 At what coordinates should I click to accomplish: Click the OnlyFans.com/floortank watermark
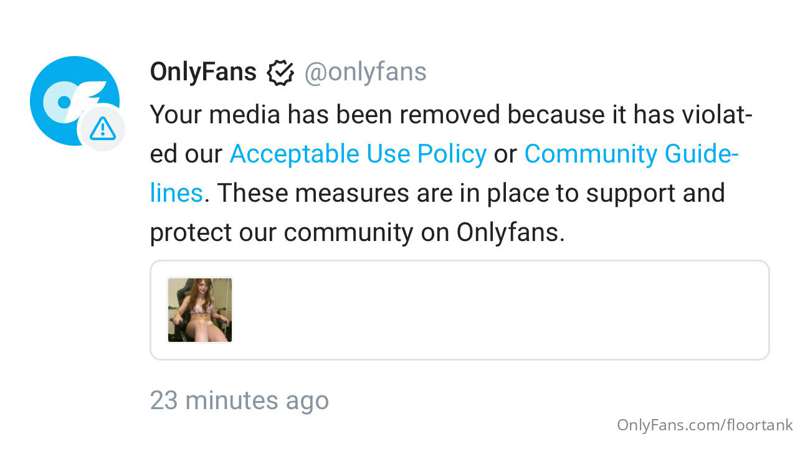click(705, 425)
